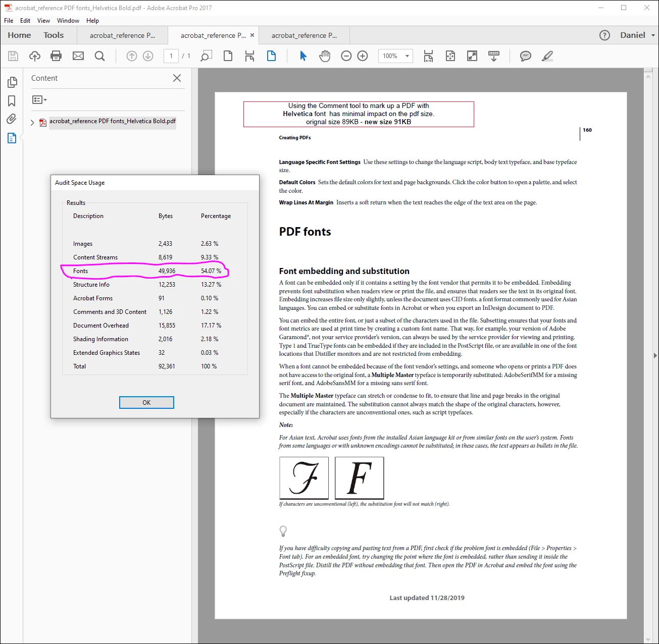This screenshot has height=644, width=659.
Task: Click the red comment box on page
Action: (x=359, y=114)
